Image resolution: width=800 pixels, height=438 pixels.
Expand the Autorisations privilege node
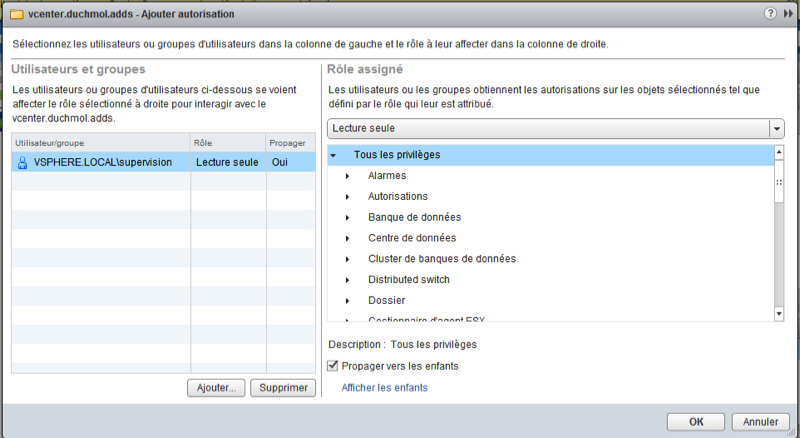[x=347, y=197]
